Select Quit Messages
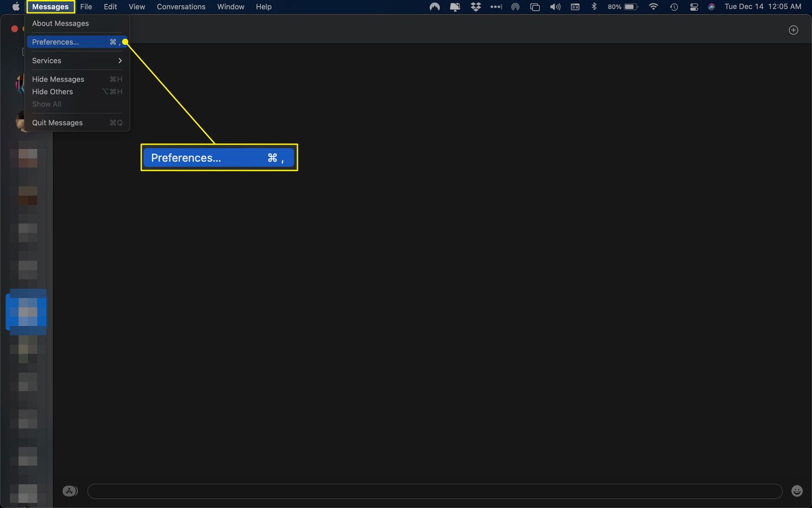Screen dimensions: 812x508 click(x=57, y=123)
